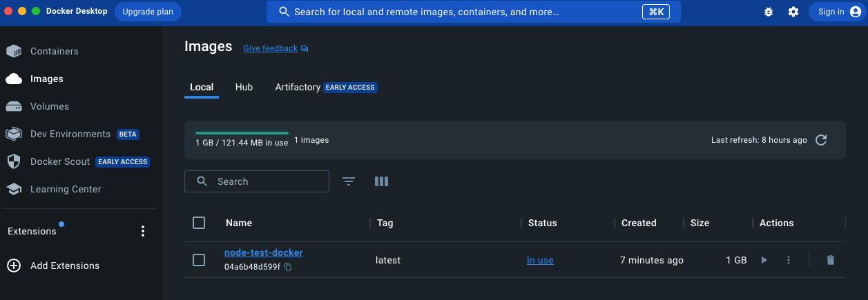Click EARLY ACCESS badge beside Docker Scout

(123, 162)
